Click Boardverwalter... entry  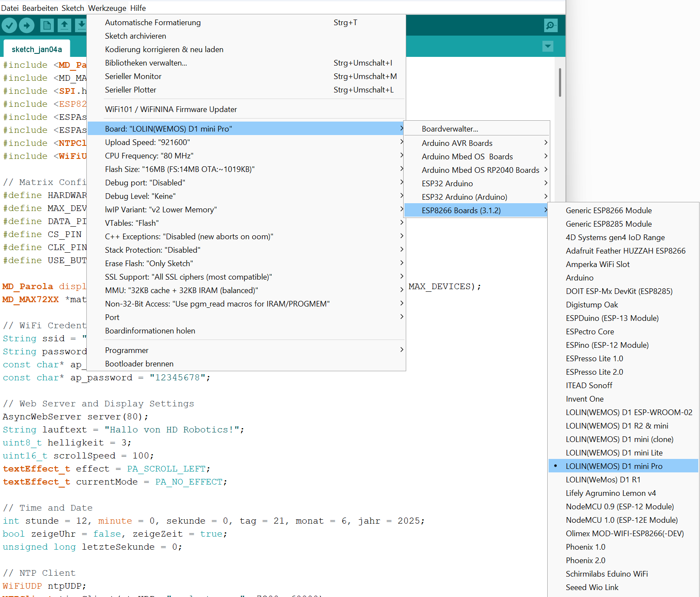coord(450,129)
